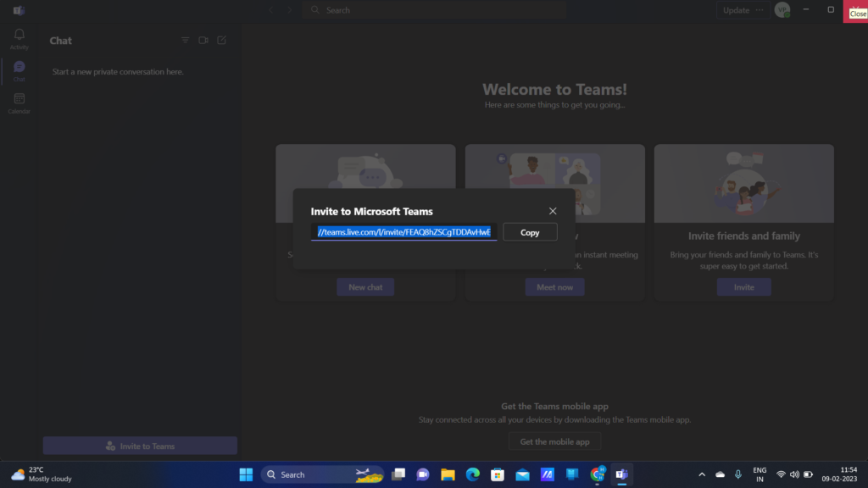Open Task View from the taskbar

click(x=398, y=474)
